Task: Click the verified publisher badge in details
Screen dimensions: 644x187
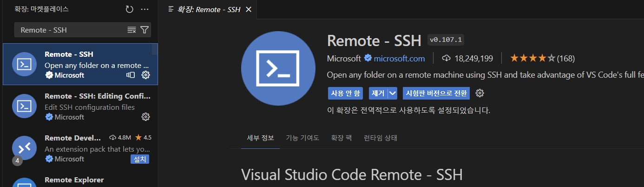Action: pyautogui.click(x=368, y=58)
